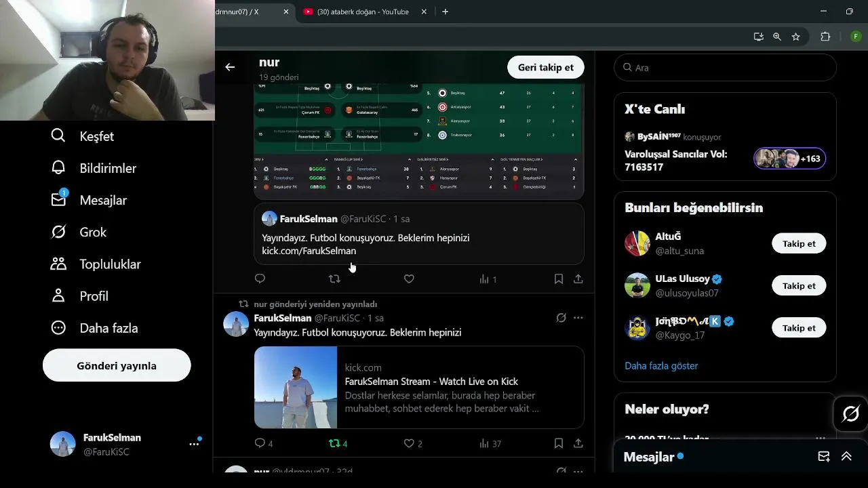Screen dimensions: 868x488
Task: Compose new message in Mesajlar drawer
Action: point(824,457)
